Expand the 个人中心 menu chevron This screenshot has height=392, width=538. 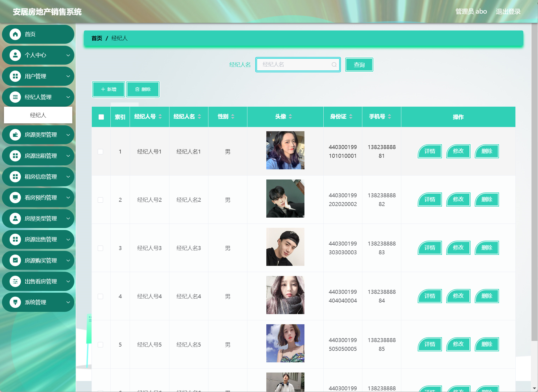tap(68, 55)
